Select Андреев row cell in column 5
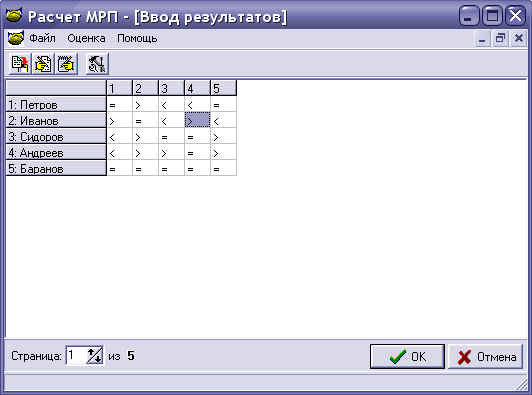The width and height of the screenshot is (532, 395). [x=224, y=152]
